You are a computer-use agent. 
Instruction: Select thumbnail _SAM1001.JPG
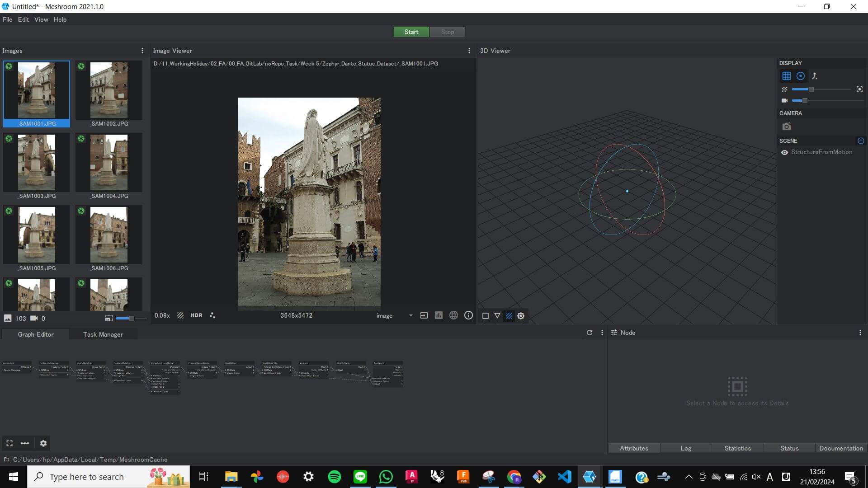coord(37,94)
